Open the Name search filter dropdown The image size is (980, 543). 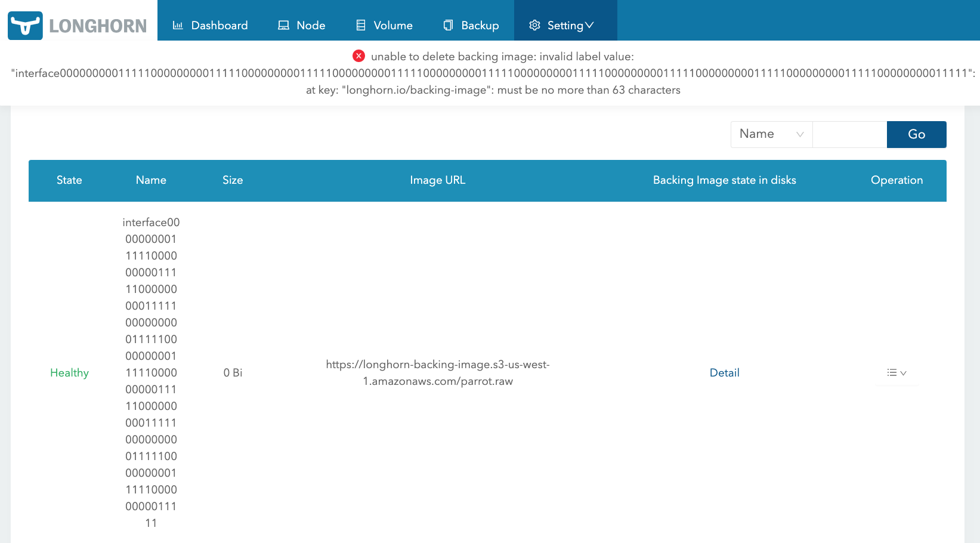(x=771, y=134)
